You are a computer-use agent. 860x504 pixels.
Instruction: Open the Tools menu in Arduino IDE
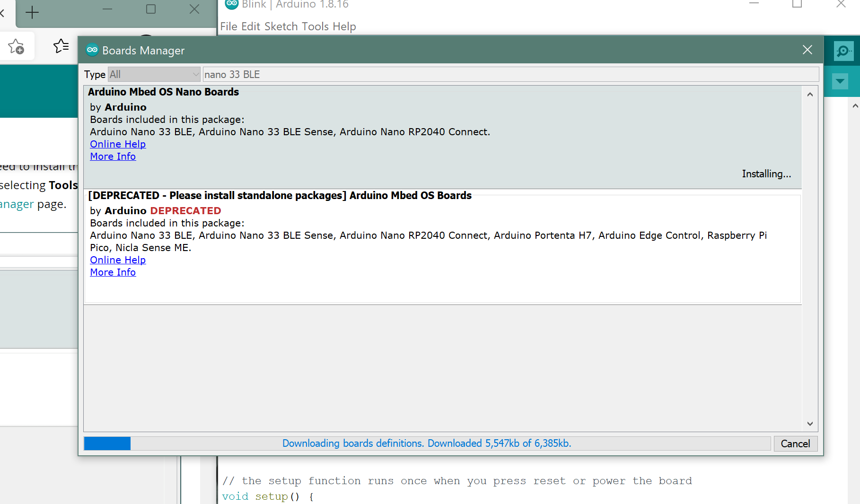[315, 26]
